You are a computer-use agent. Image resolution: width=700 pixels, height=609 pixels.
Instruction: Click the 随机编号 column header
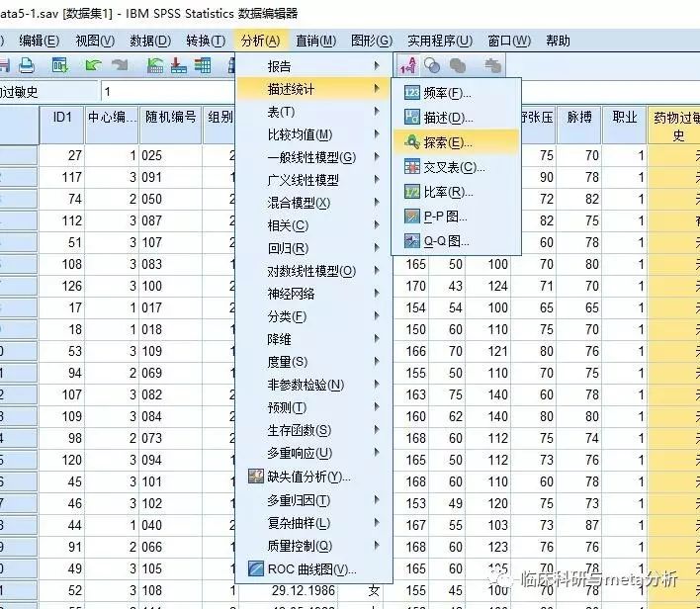click(170, 125)
